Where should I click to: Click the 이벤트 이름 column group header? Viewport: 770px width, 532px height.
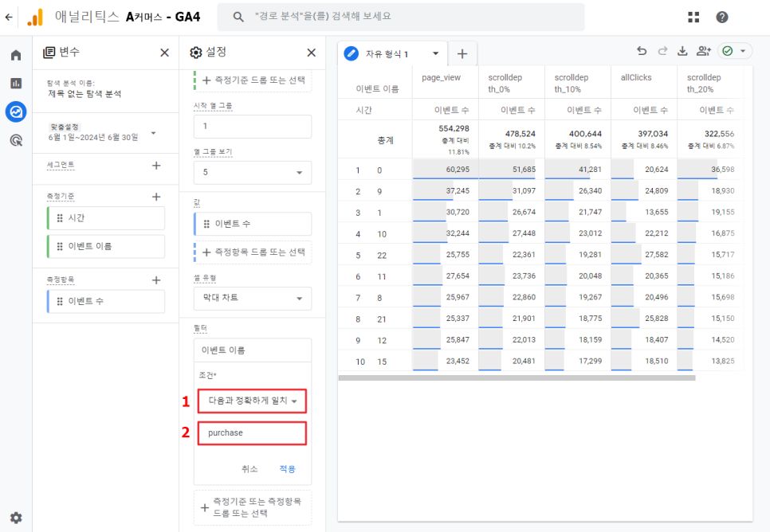377,89
